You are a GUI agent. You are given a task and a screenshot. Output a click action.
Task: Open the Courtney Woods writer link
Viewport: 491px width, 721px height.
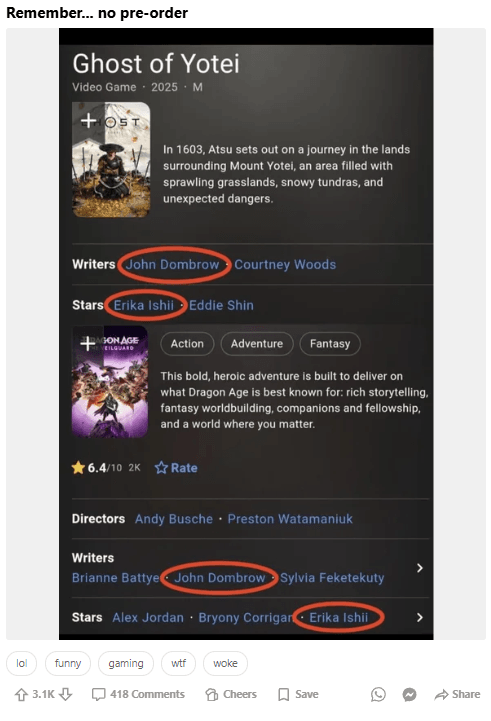tap(285, 264)
